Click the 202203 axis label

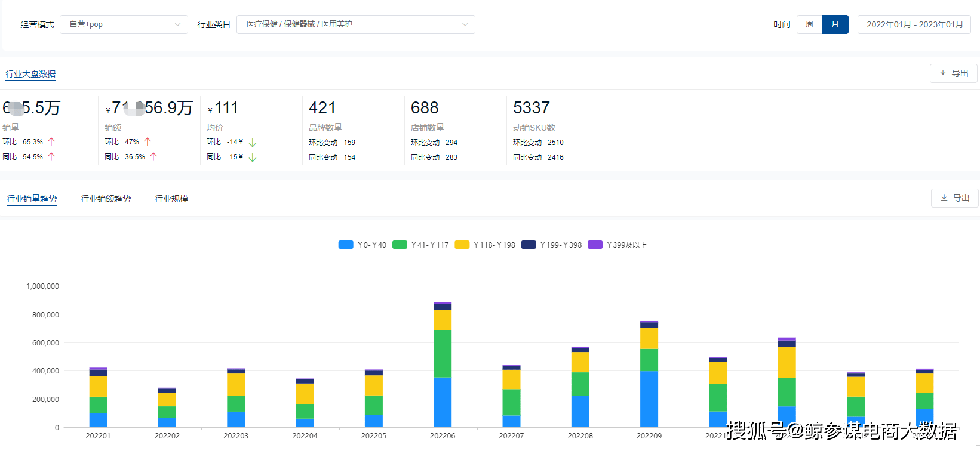pyautogui.click(x=236, y=436)
